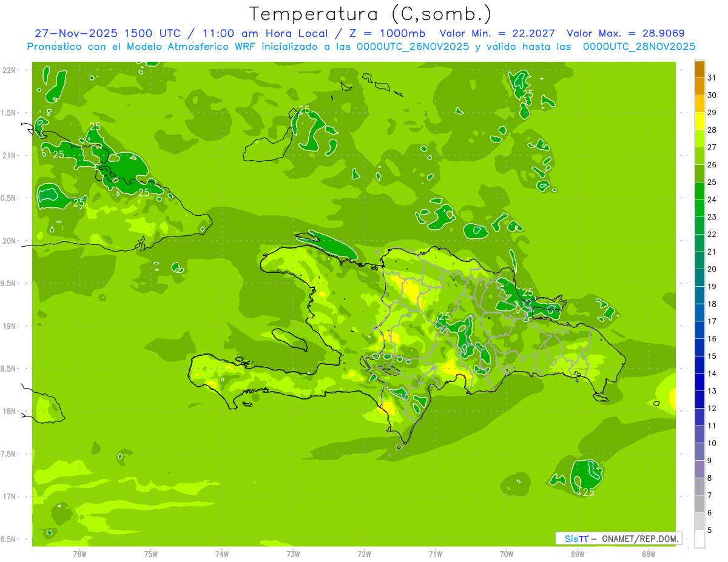Screen dimensions: 728x562
Task: Click the legend scale value 12
Action: point(713,409)
